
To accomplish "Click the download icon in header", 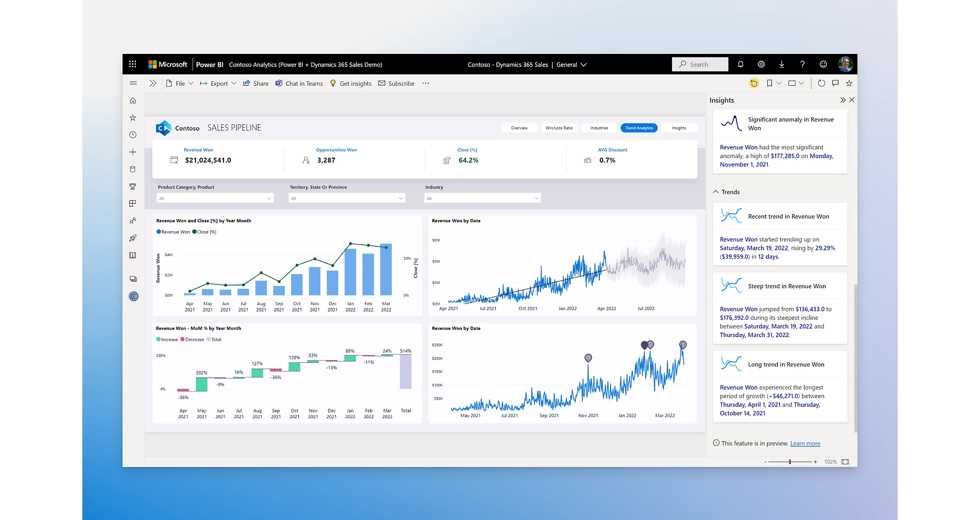I will coord(782,64).
